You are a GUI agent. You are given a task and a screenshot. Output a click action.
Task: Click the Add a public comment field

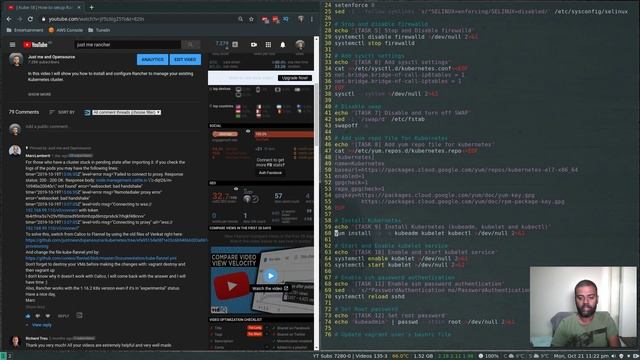[x=114, y=127]
